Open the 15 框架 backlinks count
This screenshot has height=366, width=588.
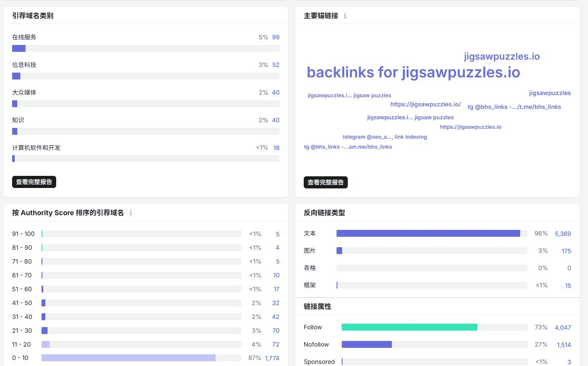tap(568, 286)
